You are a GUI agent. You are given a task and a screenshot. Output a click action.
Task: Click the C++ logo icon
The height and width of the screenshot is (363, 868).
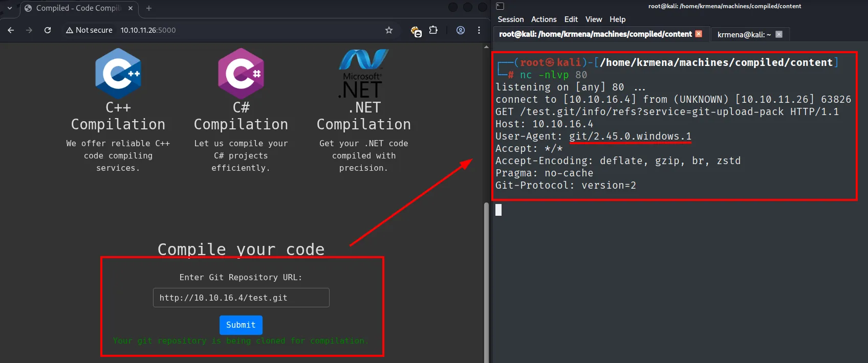point(118,74)
